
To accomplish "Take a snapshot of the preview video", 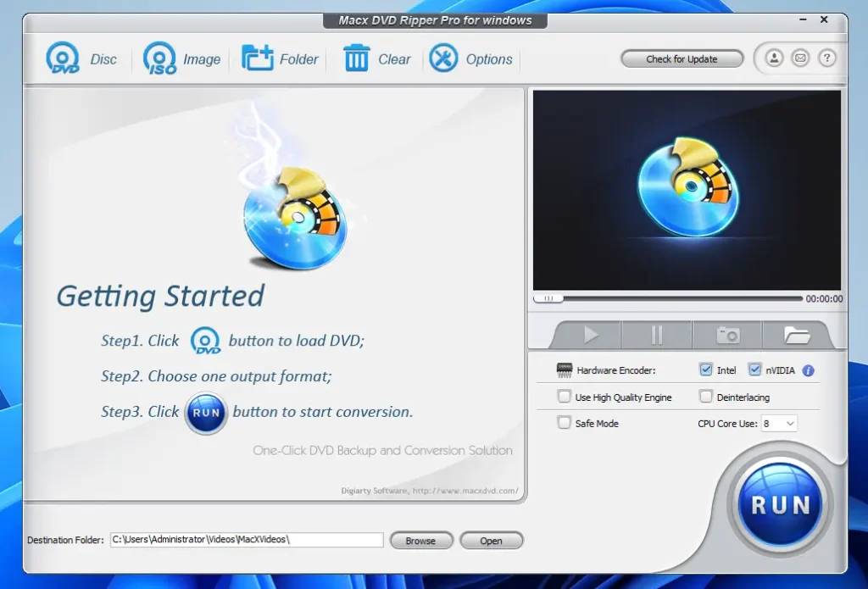I will [726, 335].
